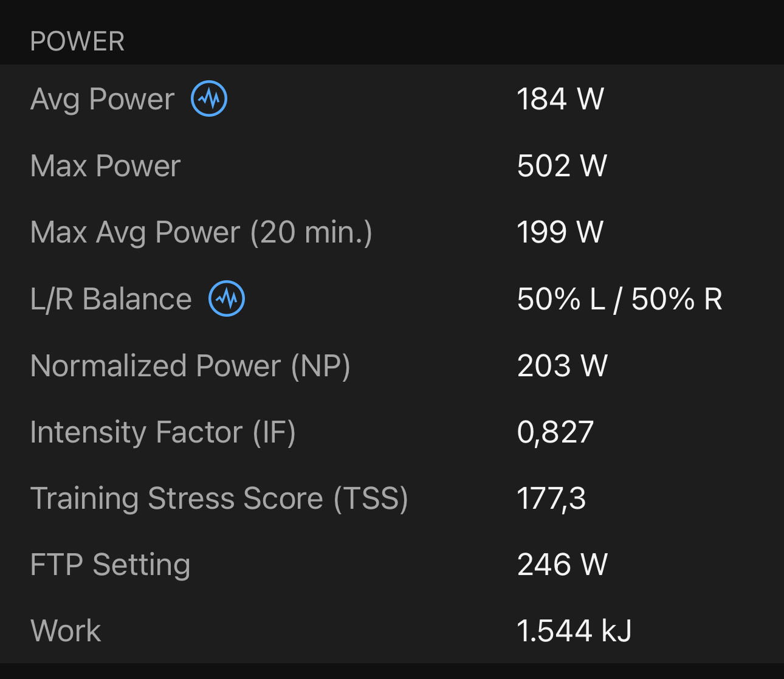
Task: Click the 199 W value
Action: pyautogui.click(x=560, y=232)
